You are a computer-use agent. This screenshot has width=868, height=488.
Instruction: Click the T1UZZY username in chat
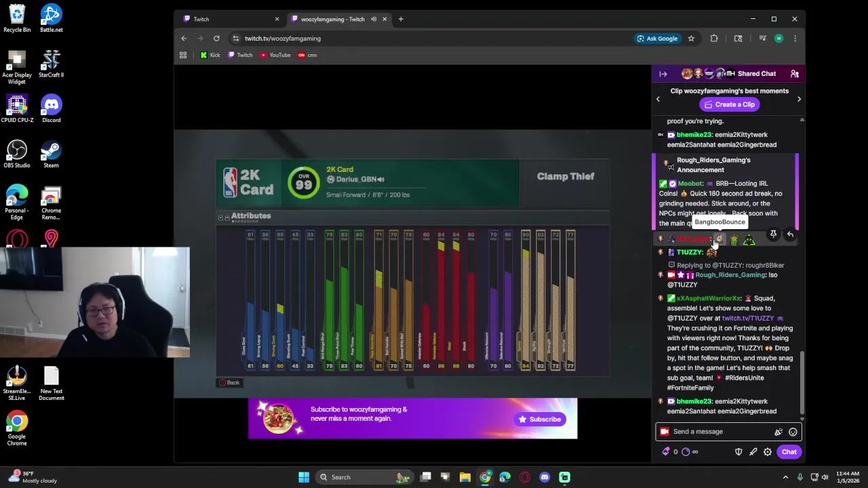690,252
